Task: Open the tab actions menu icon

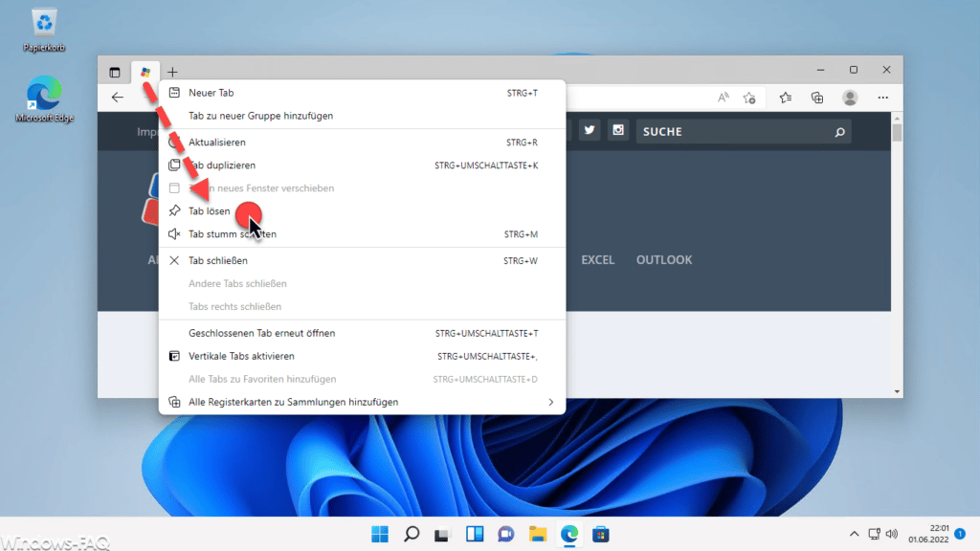Action: point(115,73)
